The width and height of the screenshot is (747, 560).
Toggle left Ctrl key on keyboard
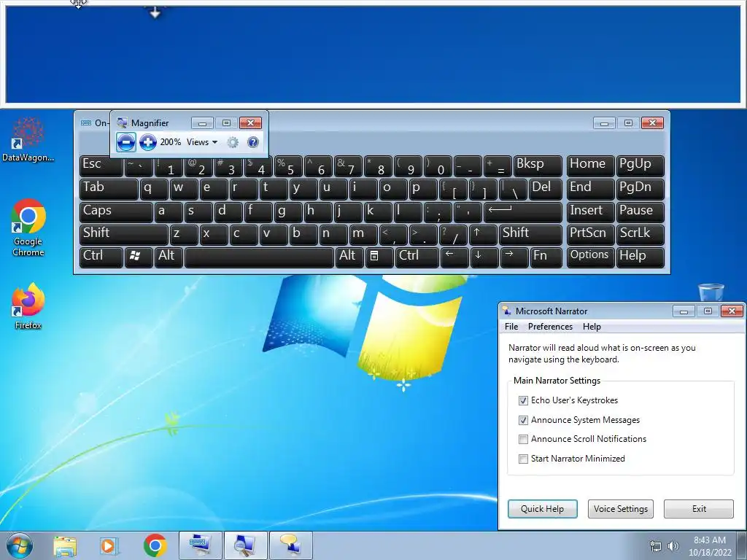coord(101,257)
